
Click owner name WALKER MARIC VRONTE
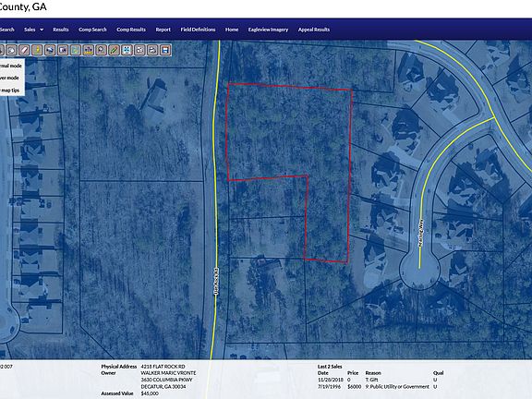[168, 373]
